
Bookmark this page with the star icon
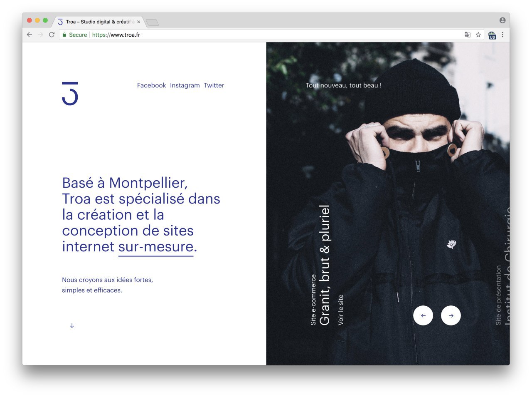(478, 35)
